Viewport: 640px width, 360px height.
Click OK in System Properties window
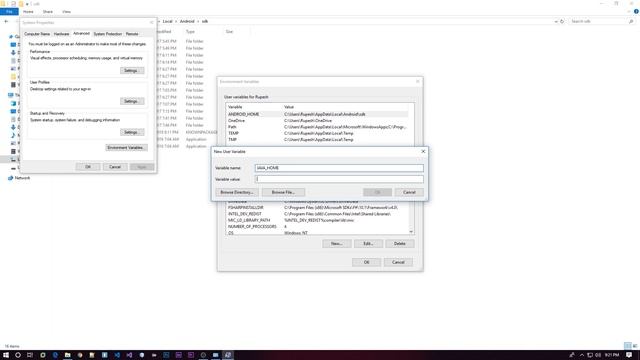tap(88, 167)
